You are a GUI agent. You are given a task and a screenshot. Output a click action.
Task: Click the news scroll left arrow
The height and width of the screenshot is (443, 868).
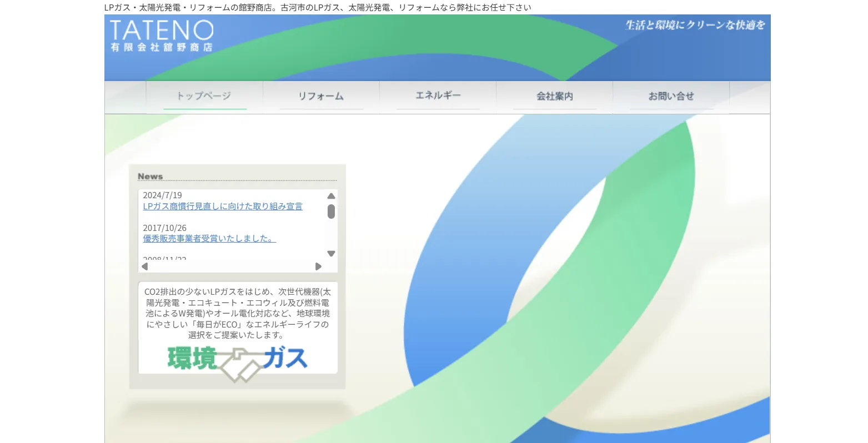[145, 266]
